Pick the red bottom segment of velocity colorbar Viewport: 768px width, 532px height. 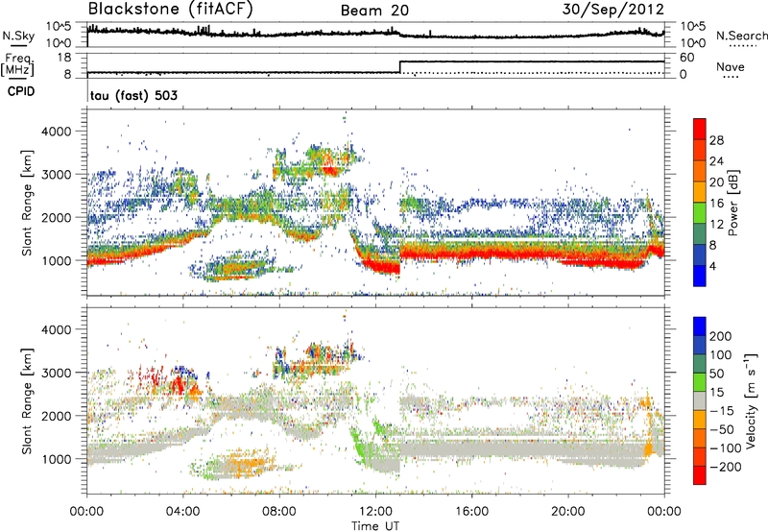click(700, 475)
